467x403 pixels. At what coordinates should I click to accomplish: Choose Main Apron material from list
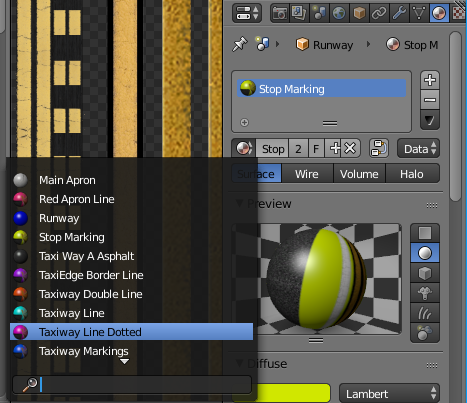tap(131, 180)
